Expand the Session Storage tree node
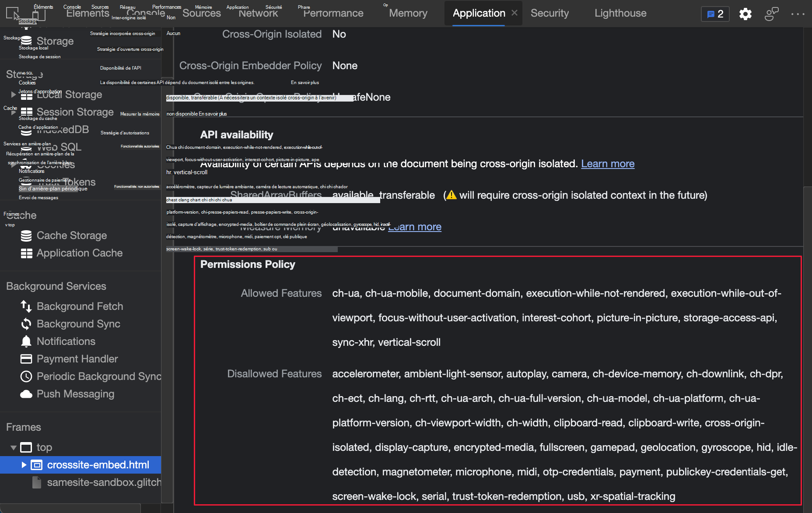 (x=14, y=112)
